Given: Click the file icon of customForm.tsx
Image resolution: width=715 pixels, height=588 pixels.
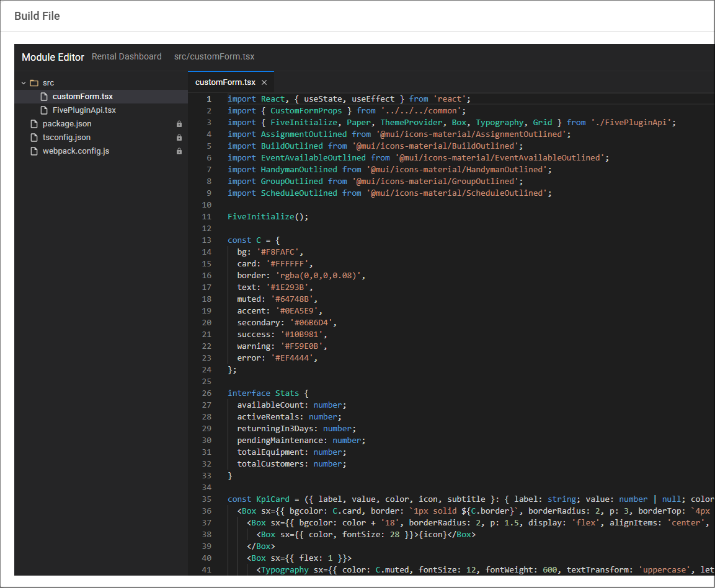Looking at the screenshot, I should coord(44,97).
